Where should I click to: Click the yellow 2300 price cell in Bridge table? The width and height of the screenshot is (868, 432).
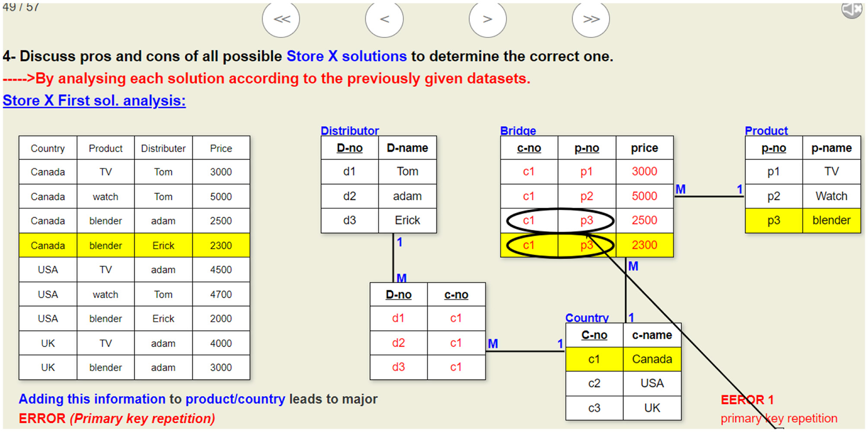point(644,245)
